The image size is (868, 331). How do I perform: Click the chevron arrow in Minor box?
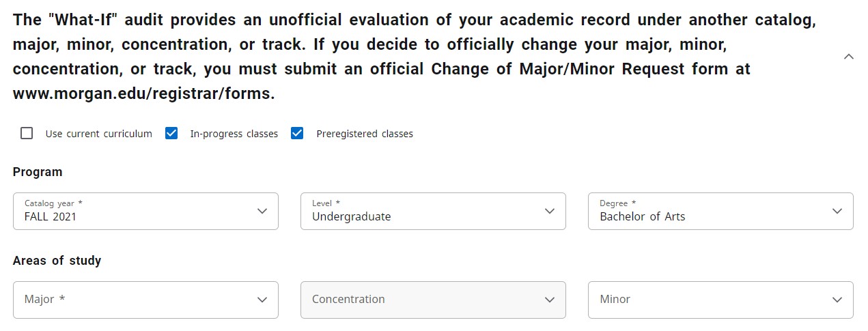pos(837,300)
